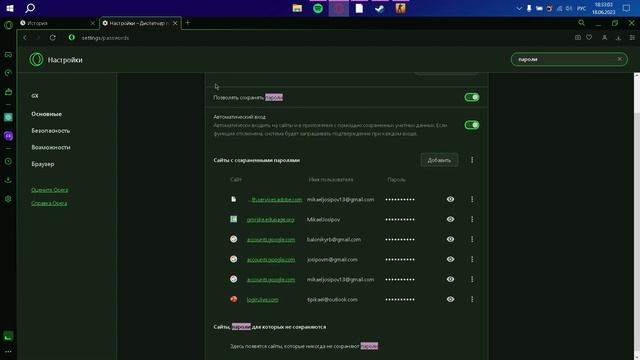Take snapshot using camera toolbar icon
Viewport: 640px width, 360px height.
pyautogui.click(x=578, y=38)
